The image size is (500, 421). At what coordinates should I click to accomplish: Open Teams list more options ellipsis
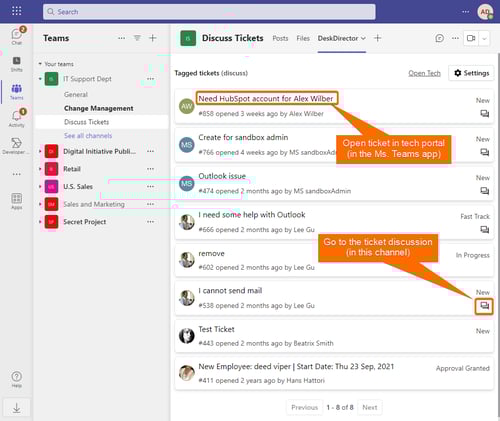pyautogui.click(x=122, y=38)
